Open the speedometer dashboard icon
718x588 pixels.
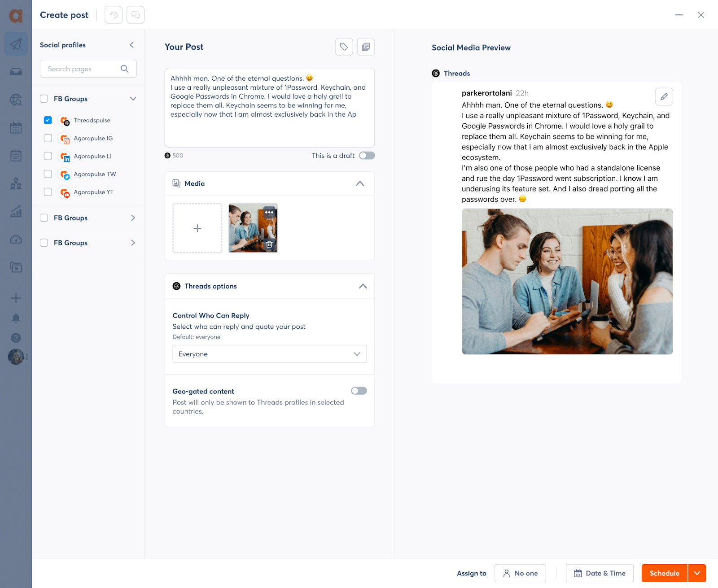pos(16,240)
